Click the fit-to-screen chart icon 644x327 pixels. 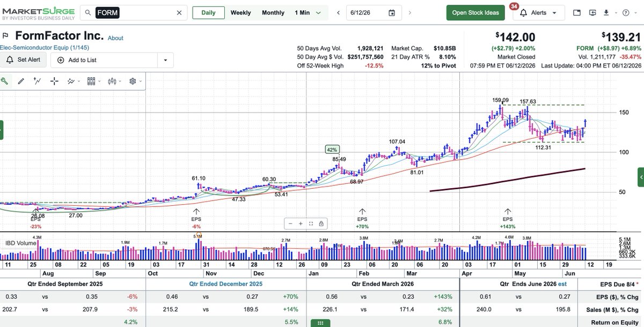(x=311, y=224)
